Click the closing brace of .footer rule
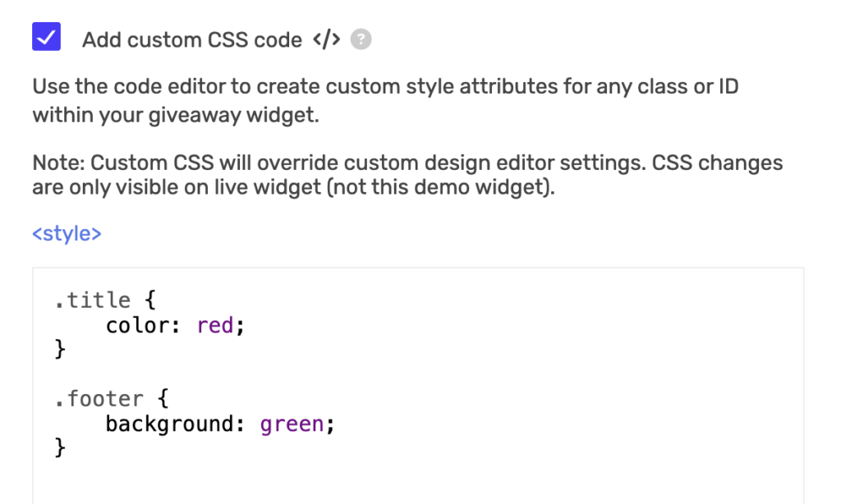 click(59, 449)
